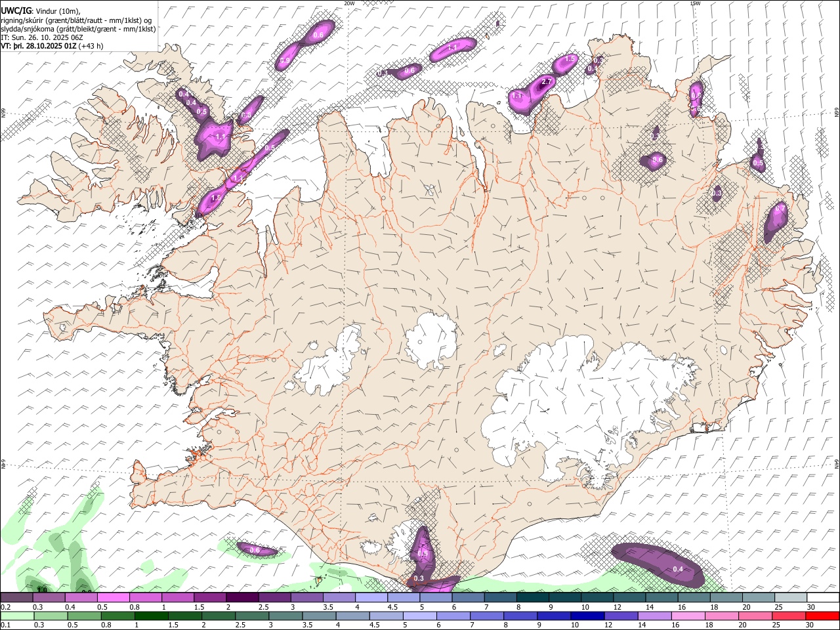The width and height of the screenshot is (840, 630).
Task: Click the 1.0 rain value in green area
Action: click(41, 589)
